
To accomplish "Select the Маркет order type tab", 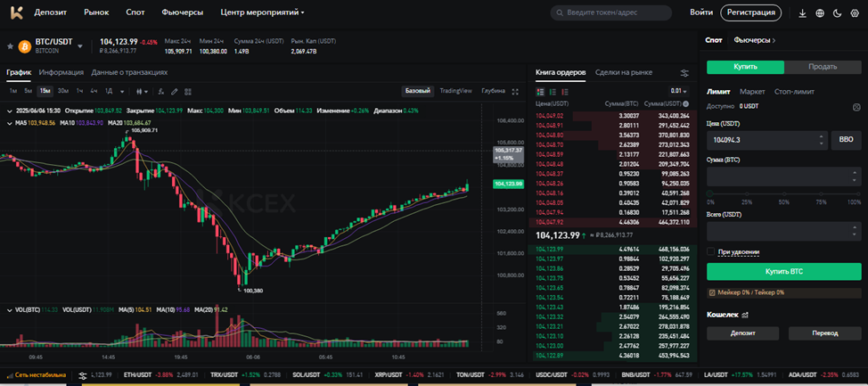I will coord(752,92).
